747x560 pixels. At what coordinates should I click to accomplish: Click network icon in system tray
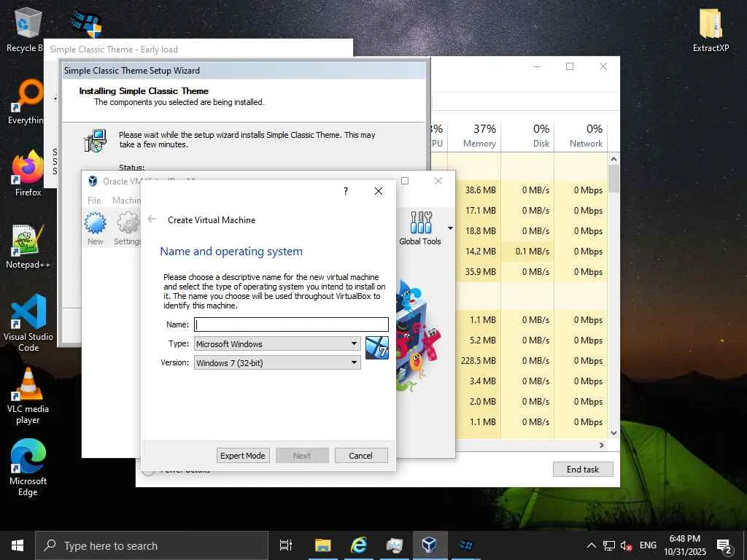(609, 545)
